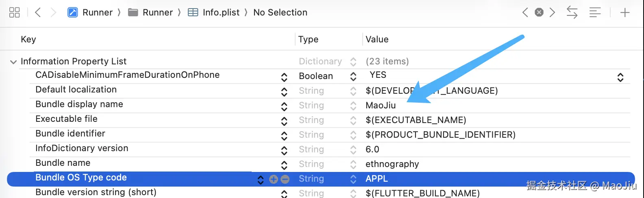The height and width of the screenshot is (198, 644).
Task: Open key stepper for Bundle display name
Action: [x=284, y=106]
